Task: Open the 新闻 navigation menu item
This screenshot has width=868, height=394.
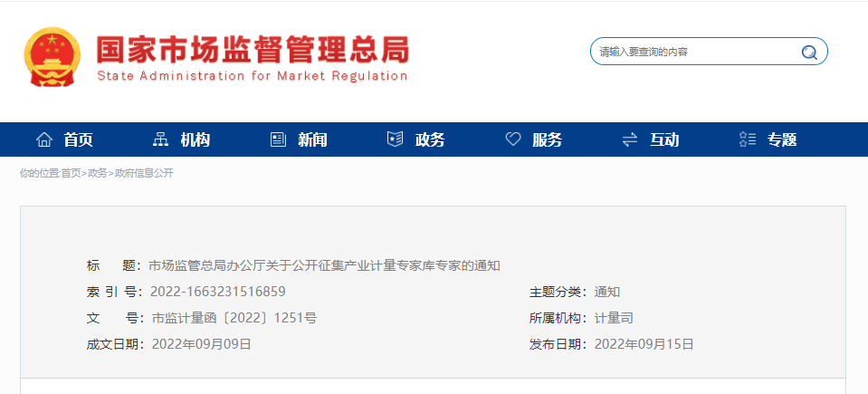Action: click(x=313, y=140)
